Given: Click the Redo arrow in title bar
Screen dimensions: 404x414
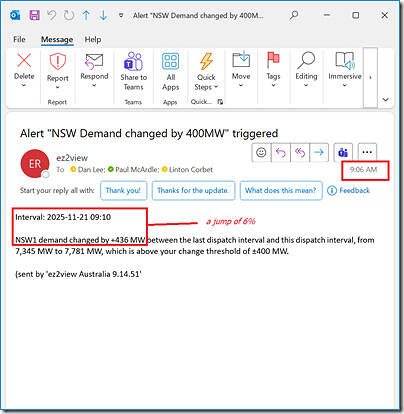Looking at the screenshot, I should pos(69,15).
